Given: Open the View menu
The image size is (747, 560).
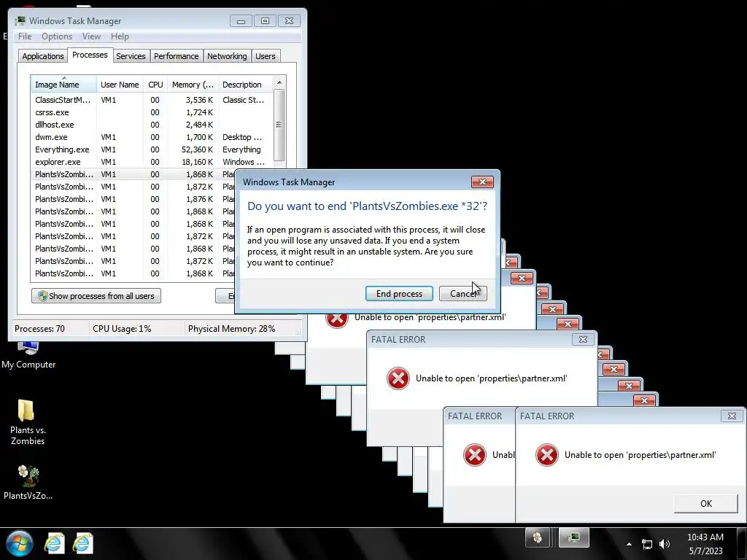Looking at the screenshot, I should (x=91, y=36).
